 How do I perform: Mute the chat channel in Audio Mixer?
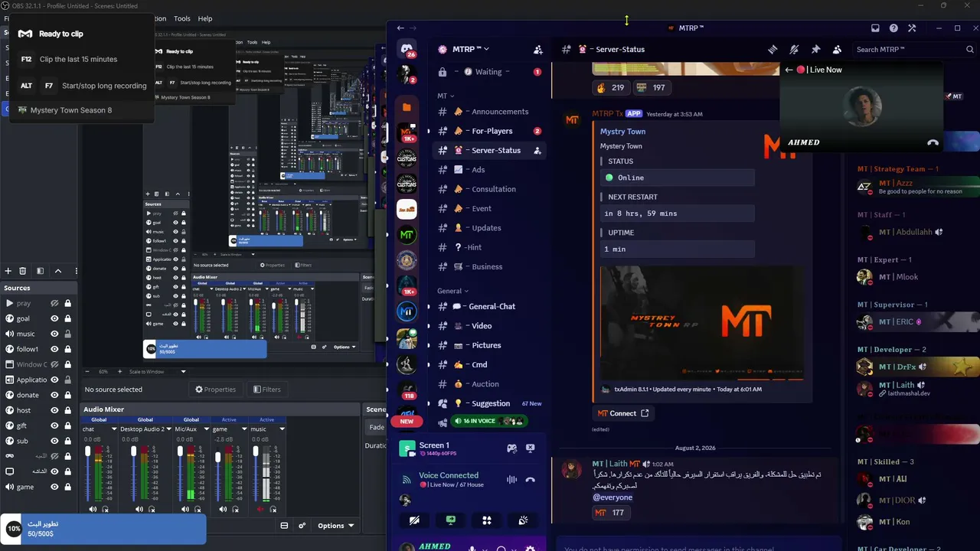pos(93,509)
